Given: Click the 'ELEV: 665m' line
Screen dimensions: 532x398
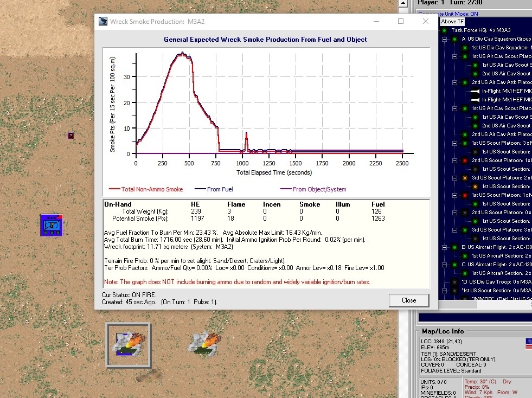Looking at the screenshot, I should (x=435, y=348).
